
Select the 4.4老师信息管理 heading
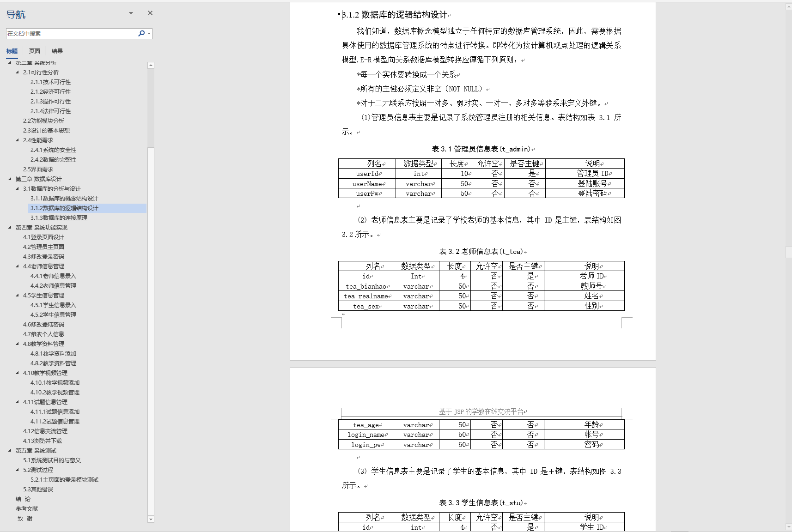coord(44,266)
